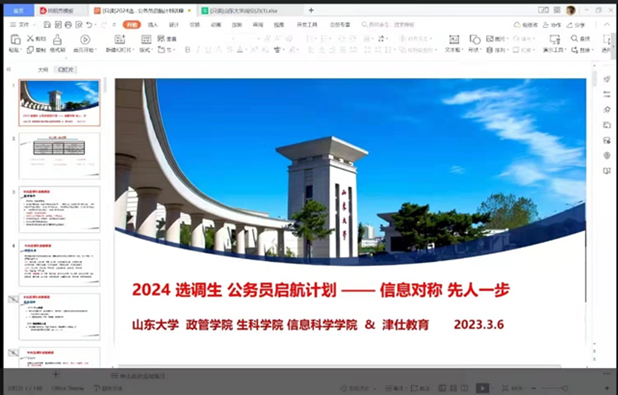This screenshot has width=618, height=395.
Task: Toggle Italic formatting button
Action: pyautogui.click(x=198, y=50)
